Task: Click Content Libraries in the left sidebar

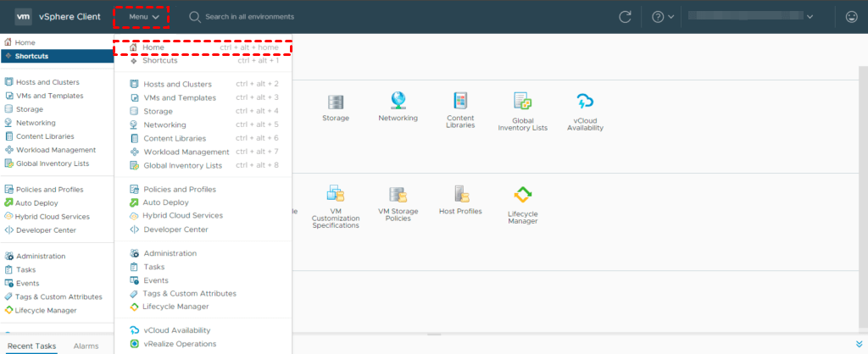Action: pyautogui.click(x=57, y=136)
